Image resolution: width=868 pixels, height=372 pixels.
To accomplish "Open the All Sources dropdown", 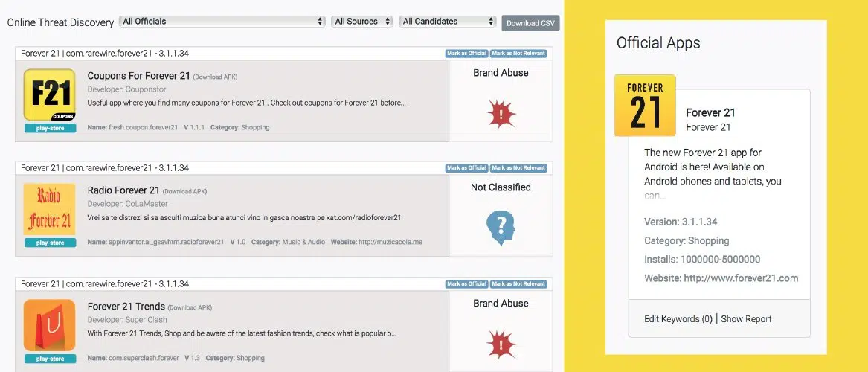I will (x=361, y=22).
